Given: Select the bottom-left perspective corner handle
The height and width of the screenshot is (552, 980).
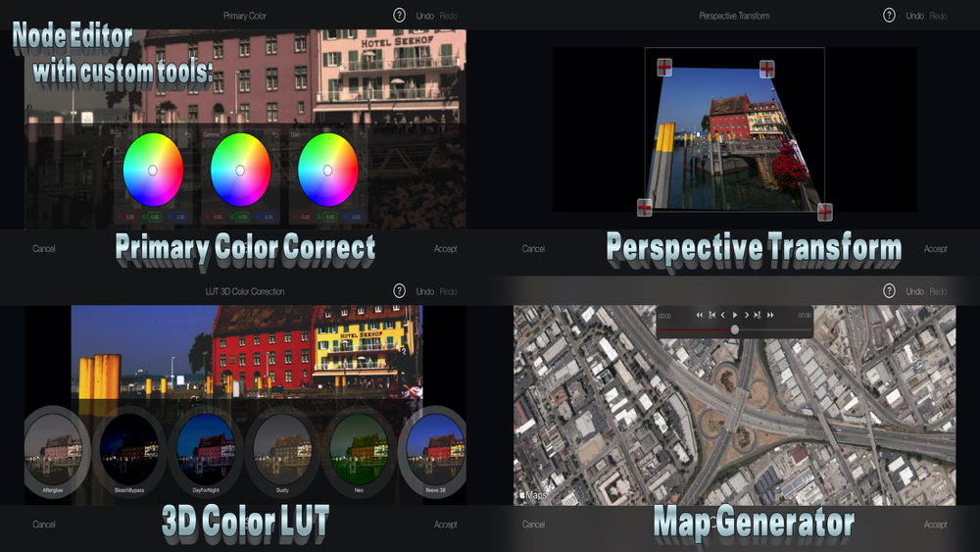Looking at the screenshot, I should pos(645,207).
